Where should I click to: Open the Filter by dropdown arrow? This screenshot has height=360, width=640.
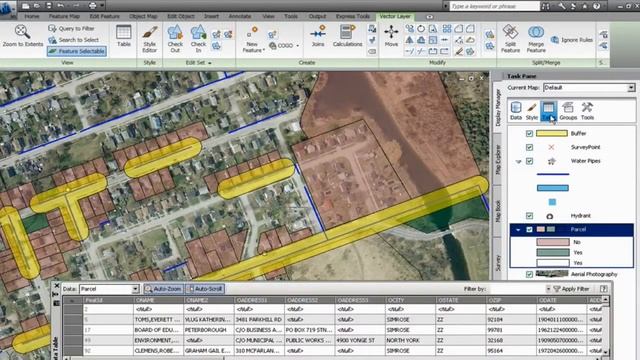point(548,289)
